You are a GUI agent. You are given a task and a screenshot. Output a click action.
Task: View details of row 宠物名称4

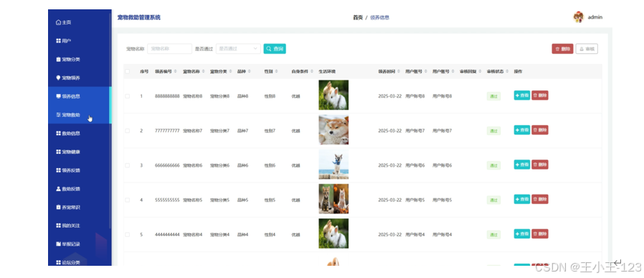(521, 233)
